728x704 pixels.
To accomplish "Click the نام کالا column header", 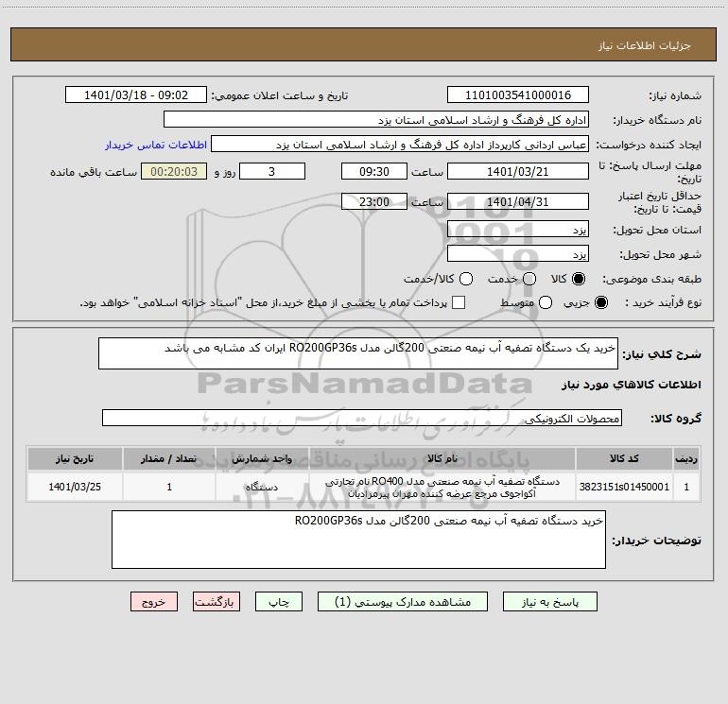I will click(442, 459).
